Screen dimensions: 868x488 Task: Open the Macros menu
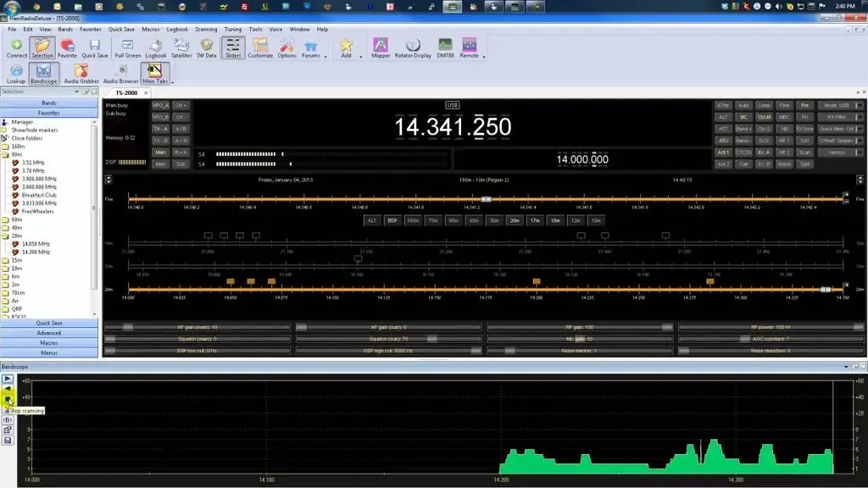click(151, 30)
